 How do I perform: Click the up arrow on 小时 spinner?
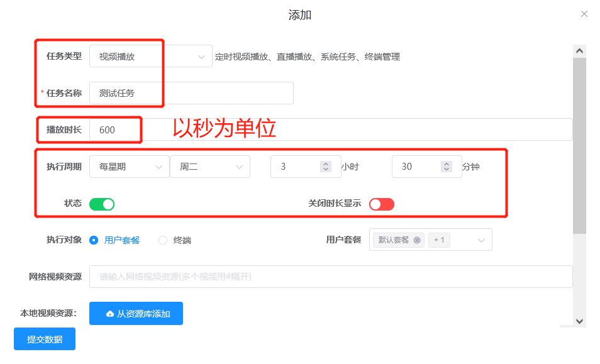point(325,163)
